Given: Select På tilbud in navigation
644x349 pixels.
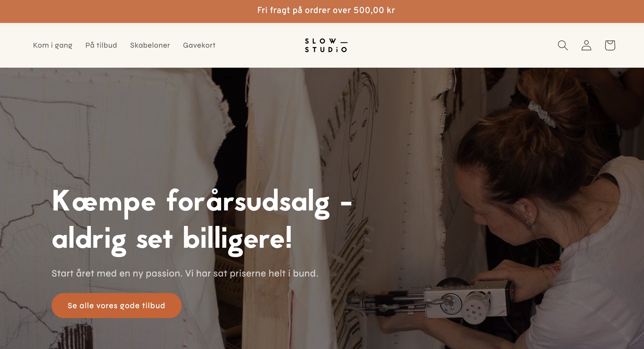Looking at the screenshot, I should [x=101, y=45].
